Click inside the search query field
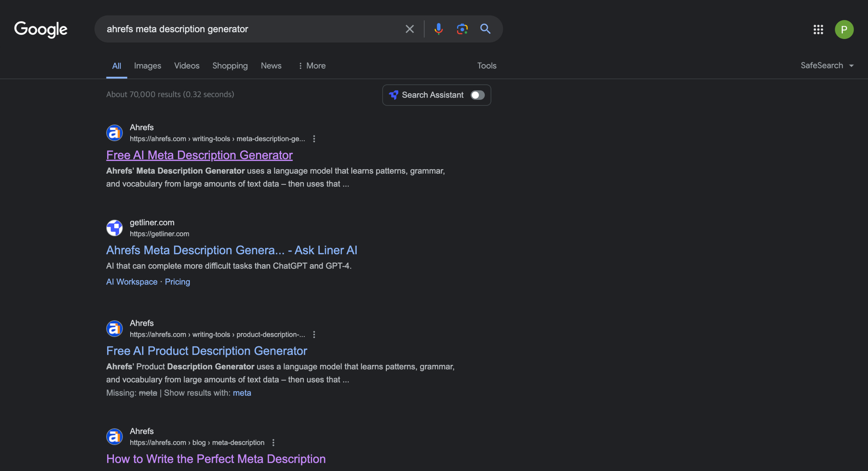Image resolution: width=868 pixels, height=471 pixels. pos(251,29)
